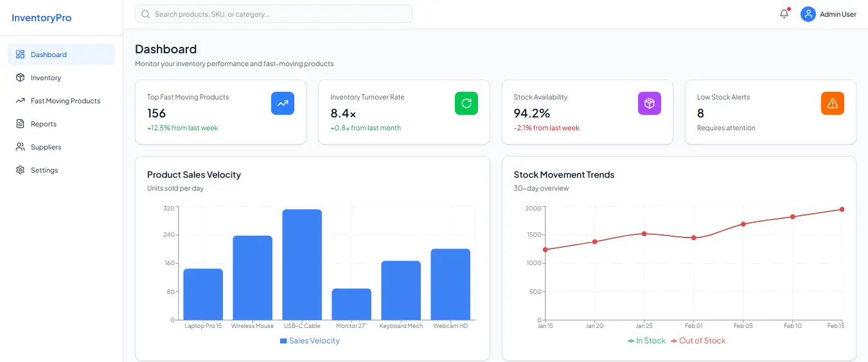Viewport: 868px width, 362px height.
Task: Click the orange warning alert icon
Action: (832, 103)
